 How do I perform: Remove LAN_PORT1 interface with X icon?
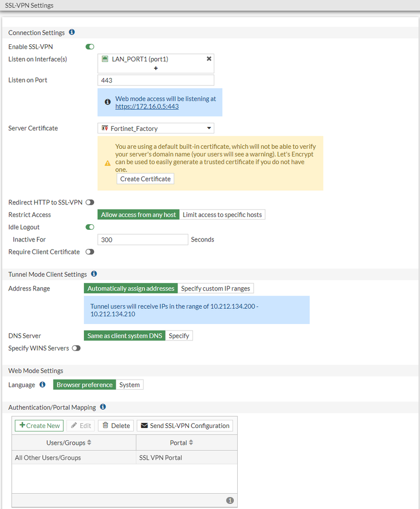click(x=209, y=59)
